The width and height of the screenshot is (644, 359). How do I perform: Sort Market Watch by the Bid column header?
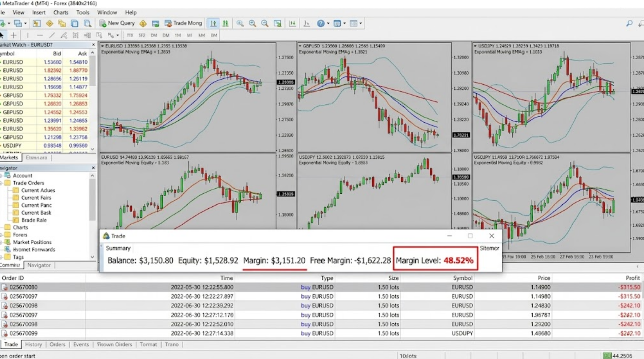click(57, 54)
